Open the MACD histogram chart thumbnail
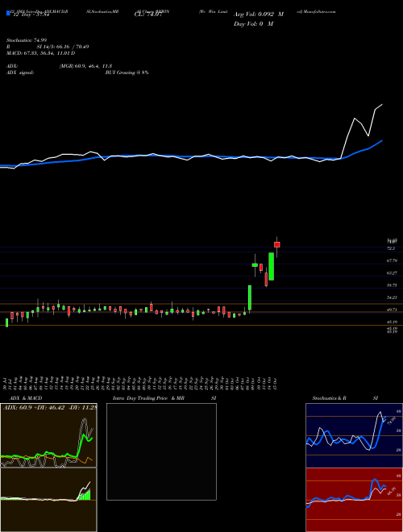The image size is (403, 532). 48,500
